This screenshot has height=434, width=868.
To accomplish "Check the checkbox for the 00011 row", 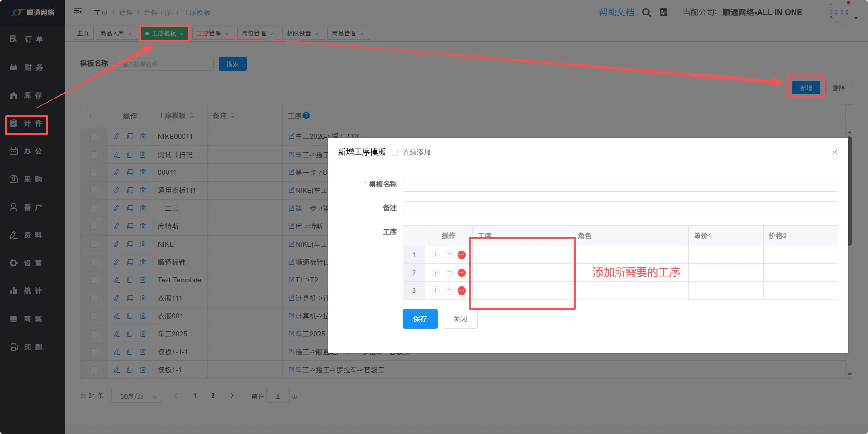I will (94, 173).
